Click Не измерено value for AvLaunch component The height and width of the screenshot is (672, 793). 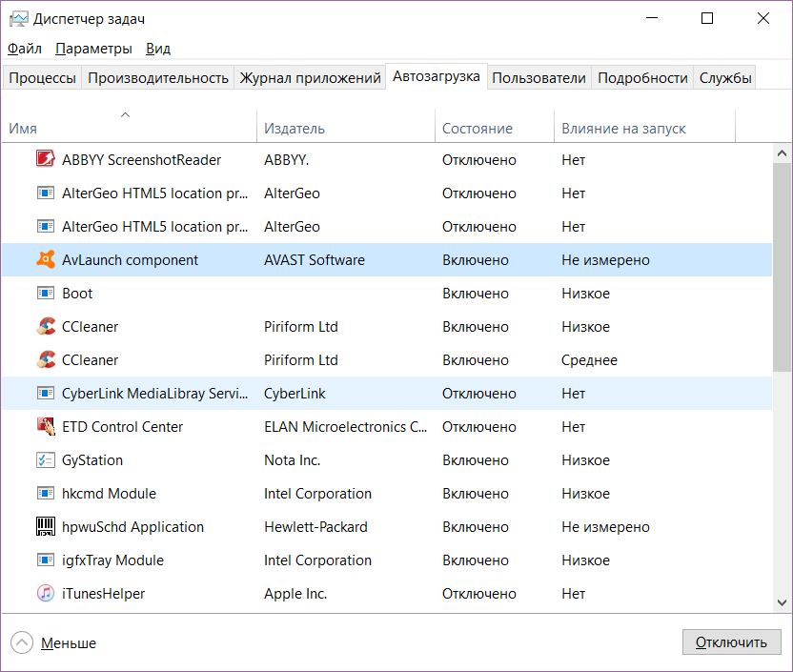coord(606,260)
